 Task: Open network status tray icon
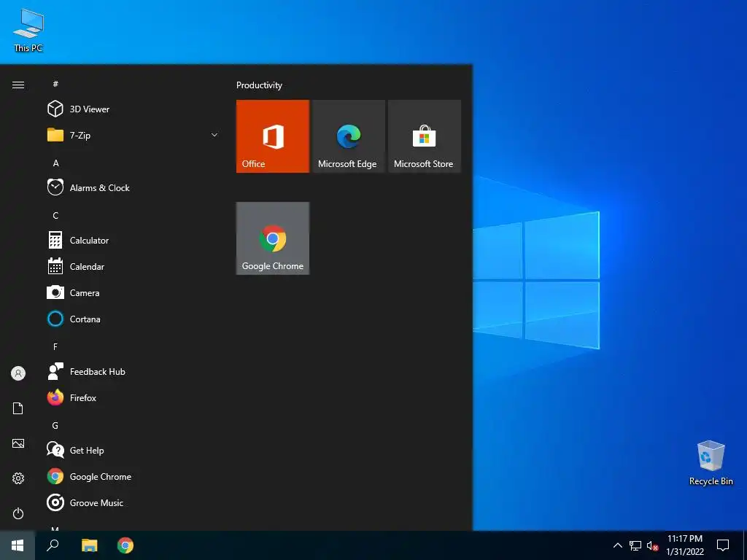click(635, 545)
